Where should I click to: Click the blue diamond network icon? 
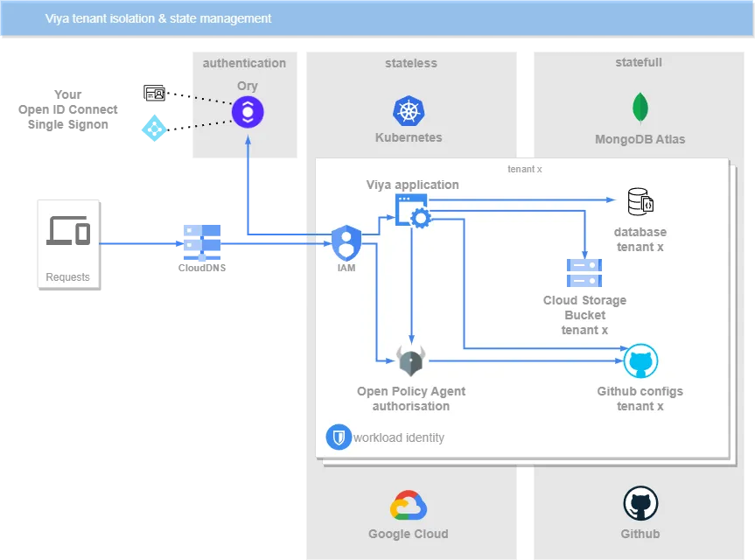pos(154,129)
